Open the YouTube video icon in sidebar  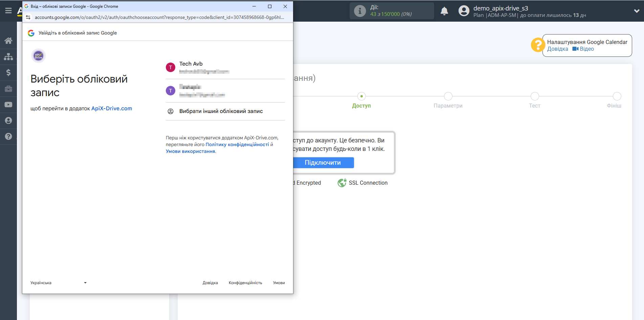(x=8, y=105)
